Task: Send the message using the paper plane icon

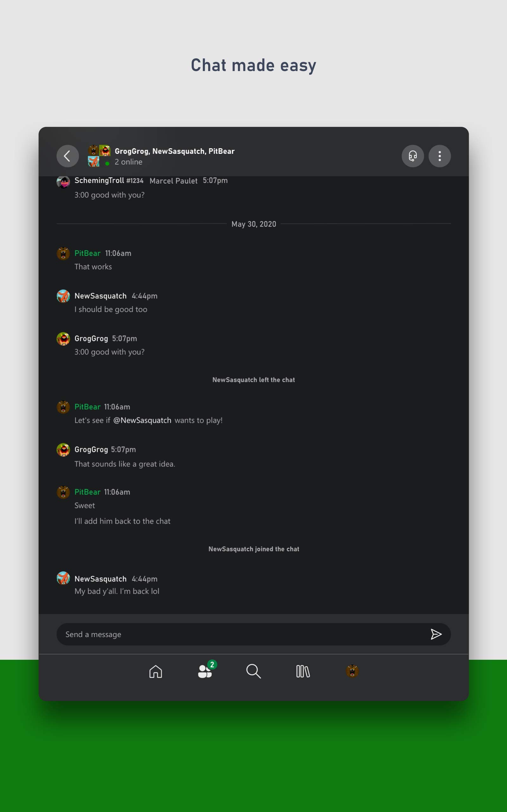Action: coord(436,634)
